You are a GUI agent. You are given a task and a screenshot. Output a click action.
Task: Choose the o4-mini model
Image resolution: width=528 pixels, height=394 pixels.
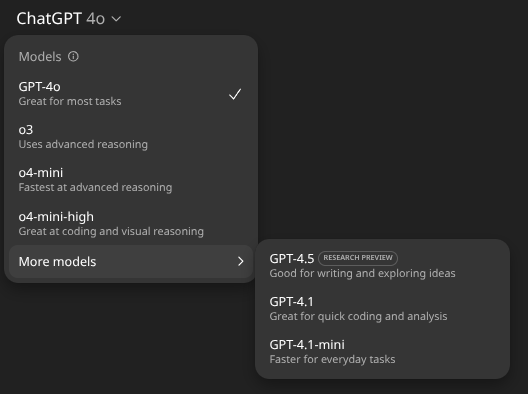(x=131, y=180)
